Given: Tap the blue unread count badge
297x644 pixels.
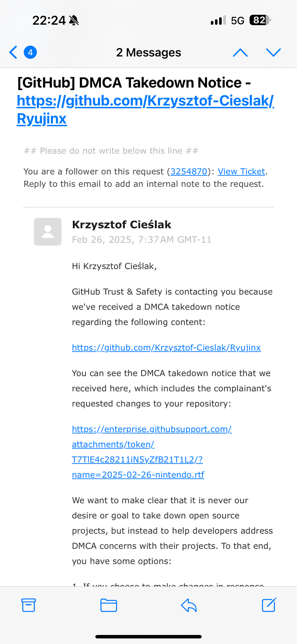Looking at the screenshot, I should pyautogui.click(x=30, y=52).
